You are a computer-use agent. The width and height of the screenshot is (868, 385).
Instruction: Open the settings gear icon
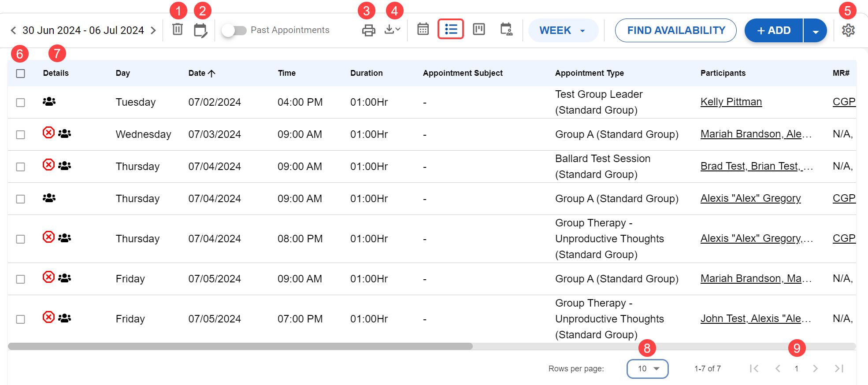pyautogui.click(x=848, y=30)
